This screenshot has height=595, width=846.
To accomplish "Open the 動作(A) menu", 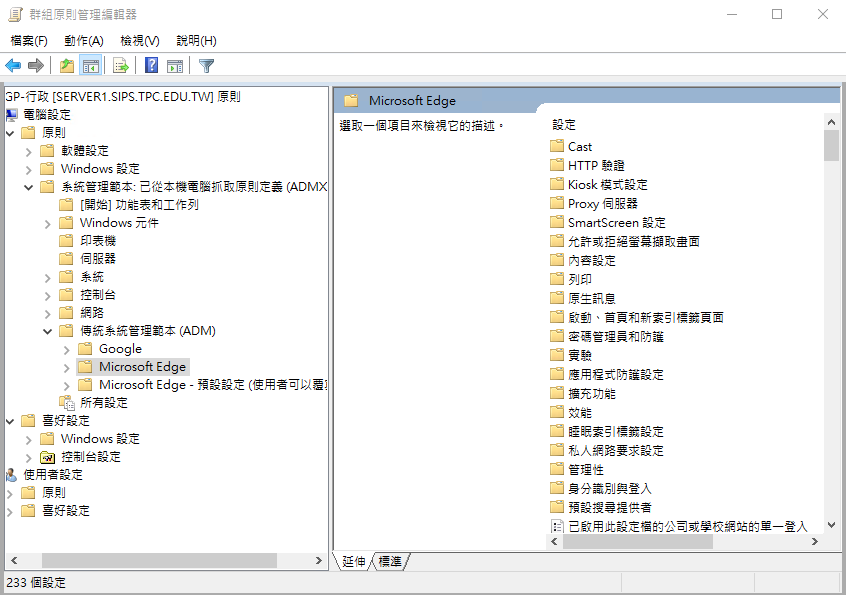I will [84, 40].
